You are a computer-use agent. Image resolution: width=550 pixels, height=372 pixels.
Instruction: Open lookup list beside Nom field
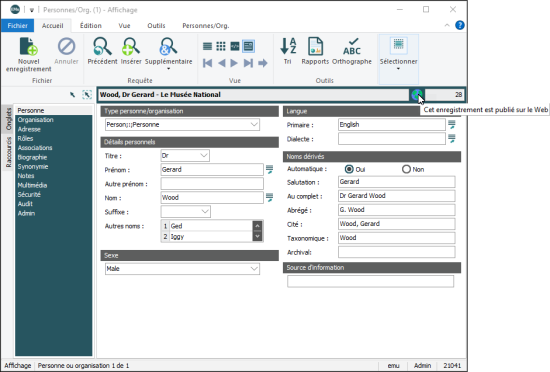tap(269, 198)
